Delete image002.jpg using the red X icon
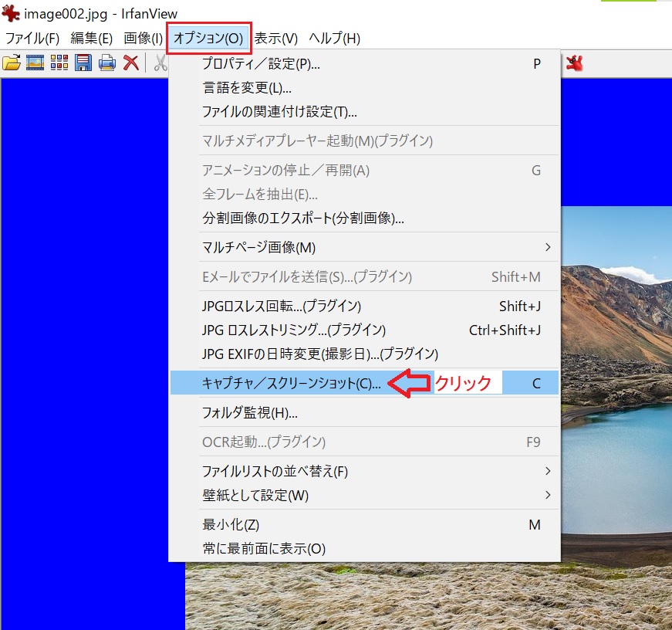Image resolution: width=672 pixels, height=630 pixels. (129, 63)
